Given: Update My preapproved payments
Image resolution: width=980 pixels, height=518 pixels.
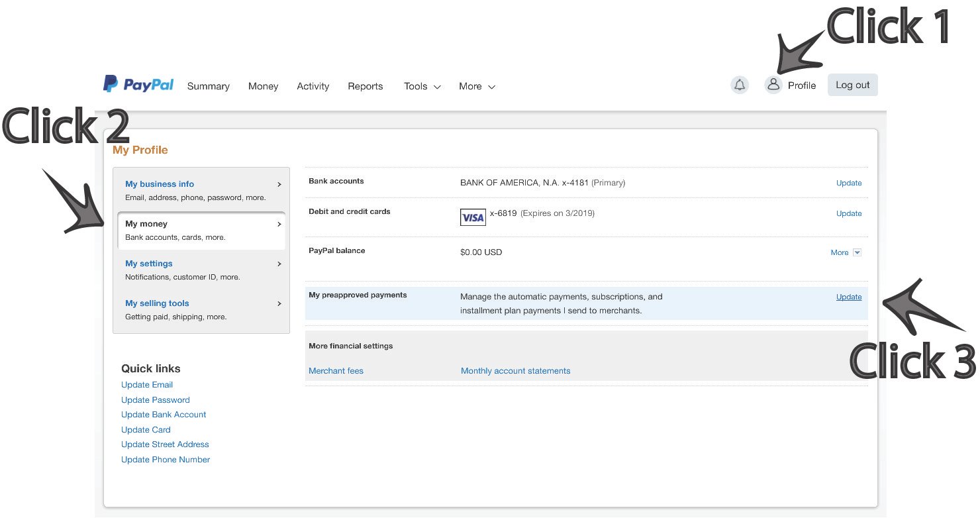Looking at the screenshot, I should (x=848, y=297).
